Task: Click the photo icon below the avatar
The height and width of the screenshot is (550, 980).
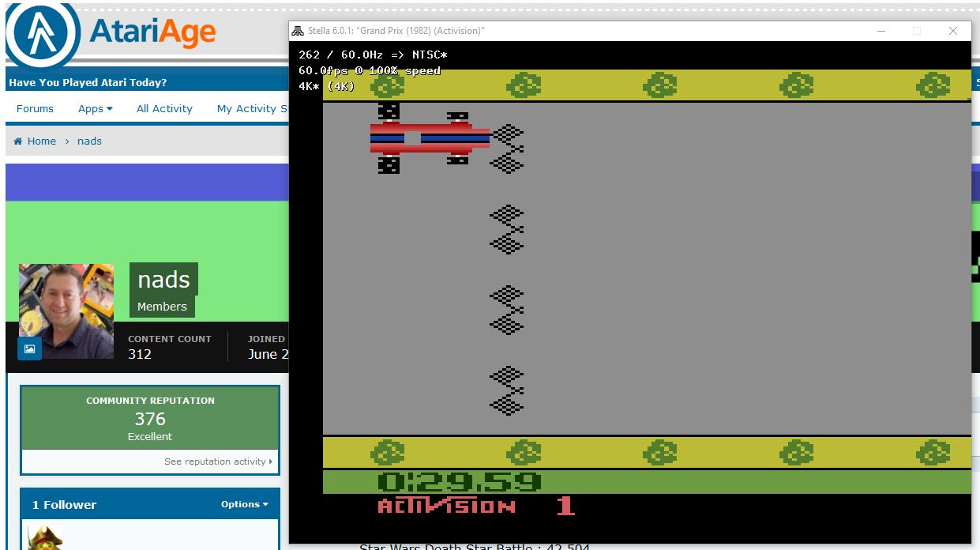Action: [x=29, y=348]
